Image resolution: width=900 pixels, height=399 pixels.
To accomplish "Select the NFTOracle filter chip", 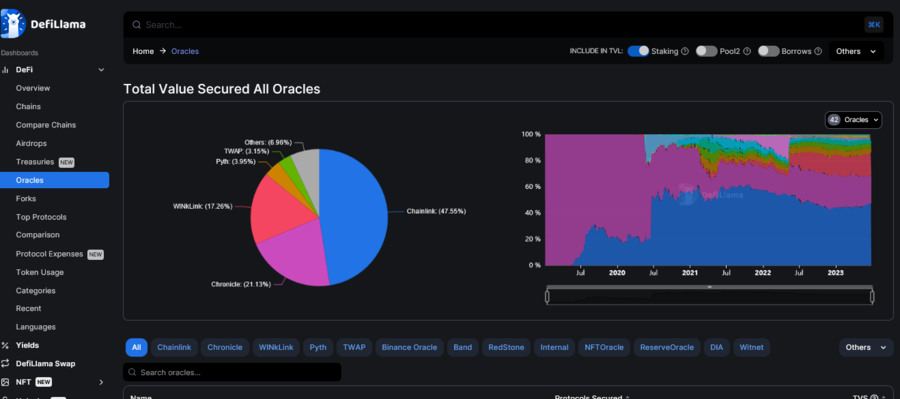I will (x=604, y=347).
